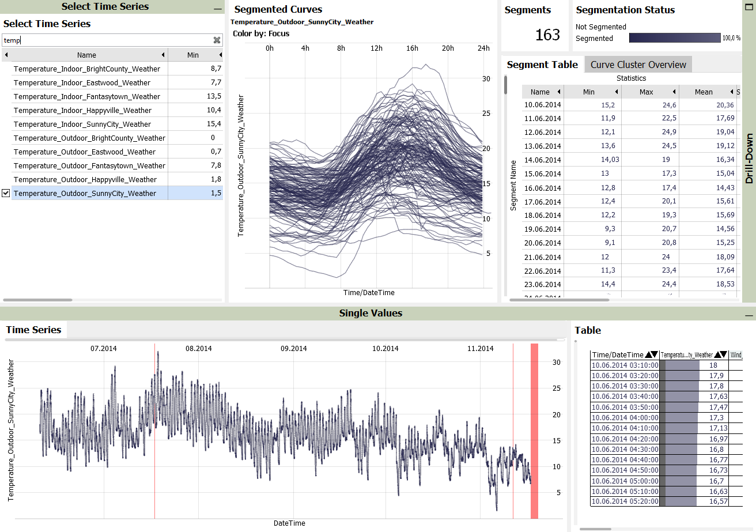Sort Table by Temperature column arrows

point(720,355)
